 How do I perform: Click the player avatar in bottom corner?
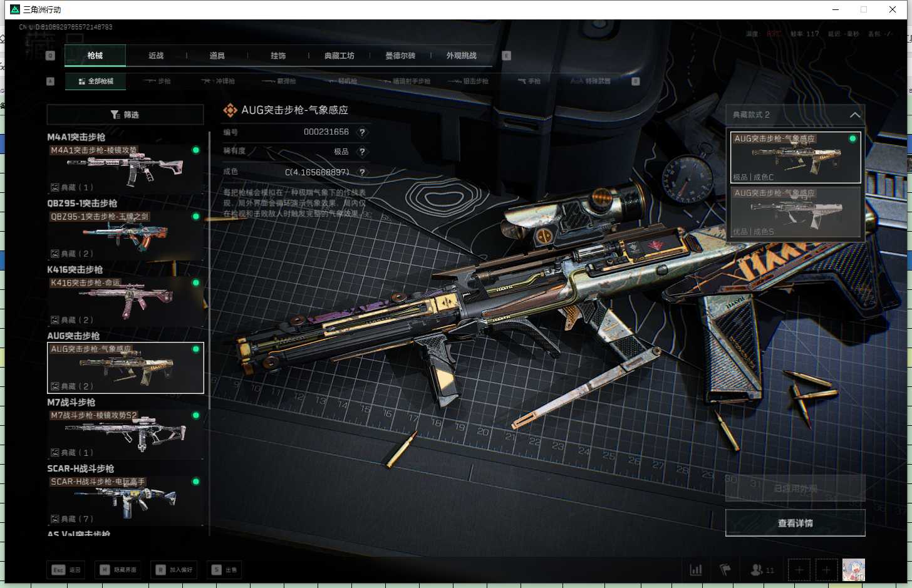coord(853,570)
